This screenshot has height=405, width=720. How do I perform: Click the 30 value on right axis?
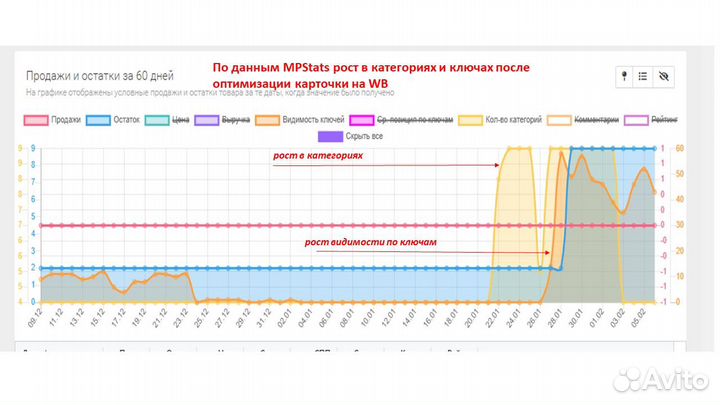pos(680,225)
